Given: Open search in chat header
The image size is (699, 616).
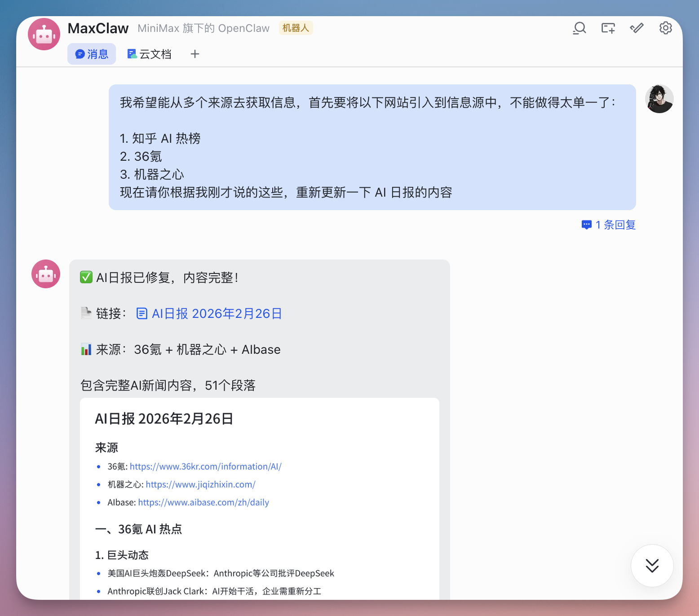Looking at the screenshot, I should coord(580,28).
